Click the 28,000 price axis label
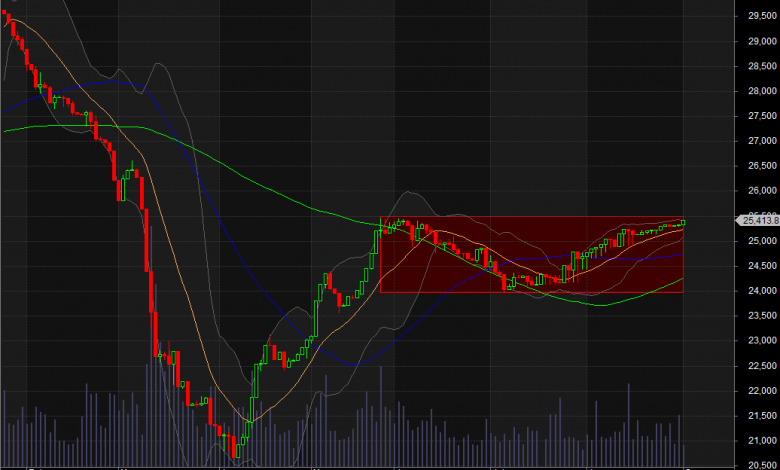The image size is (780, 470). [x=761, y=91]
